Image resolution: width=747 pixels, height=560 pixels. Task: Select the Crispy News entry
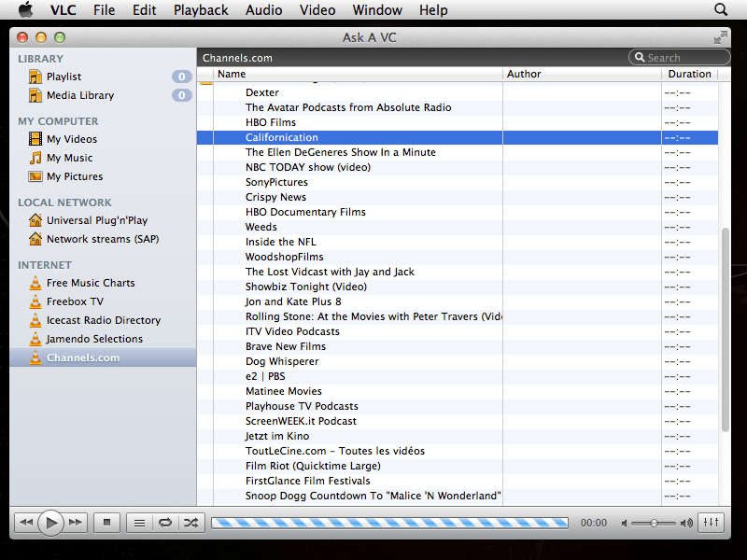pyautogui.click(x=458, y=197)
